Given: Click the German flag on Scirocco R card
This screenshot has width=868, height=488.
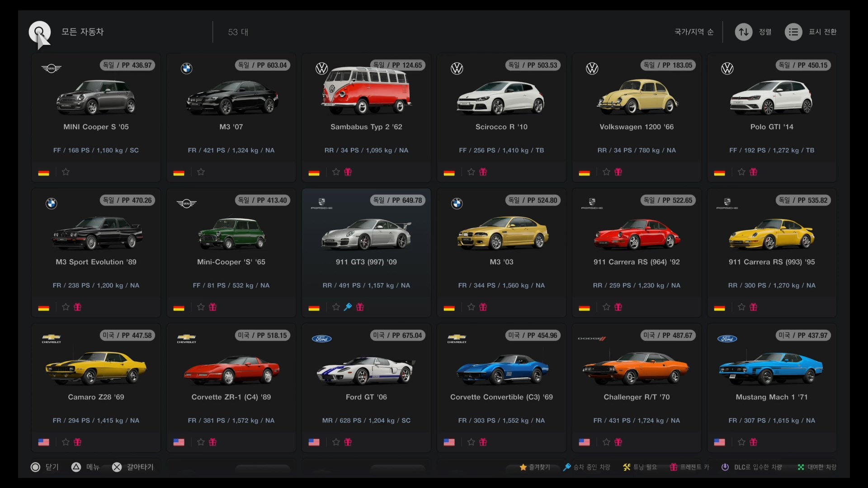Looking at the screenshot, I should click(449, 172).
